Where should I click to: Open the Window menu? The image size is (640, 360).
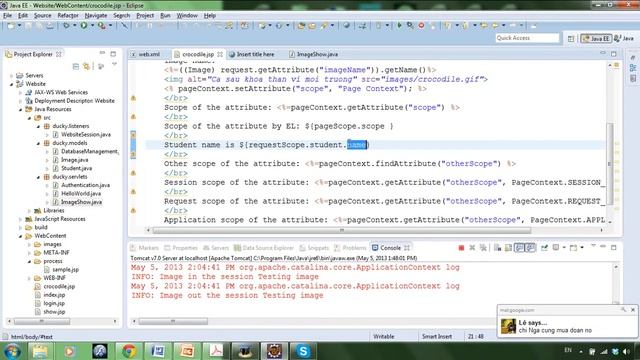pyautogui.click(x=187, y=16)
